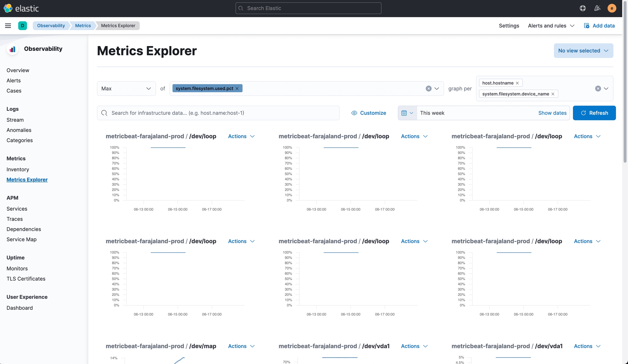Remove the system.filesystem.used.pct metric tag
Screen dimensions: 628x364
(237, 89)
